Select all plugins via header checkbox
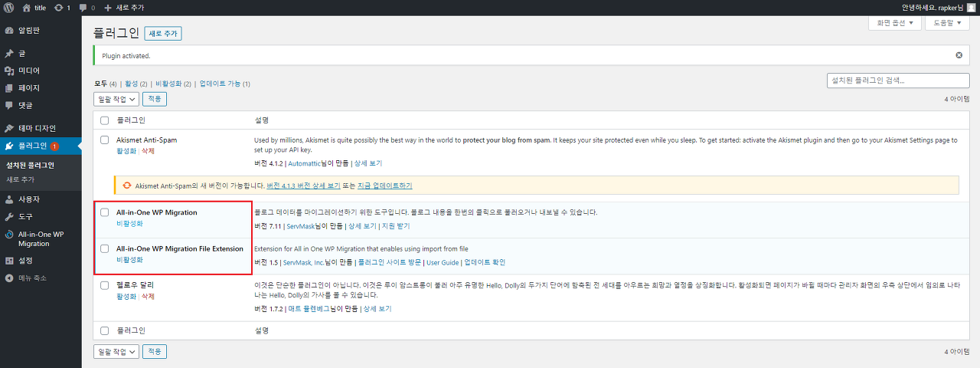 point(105,120)
